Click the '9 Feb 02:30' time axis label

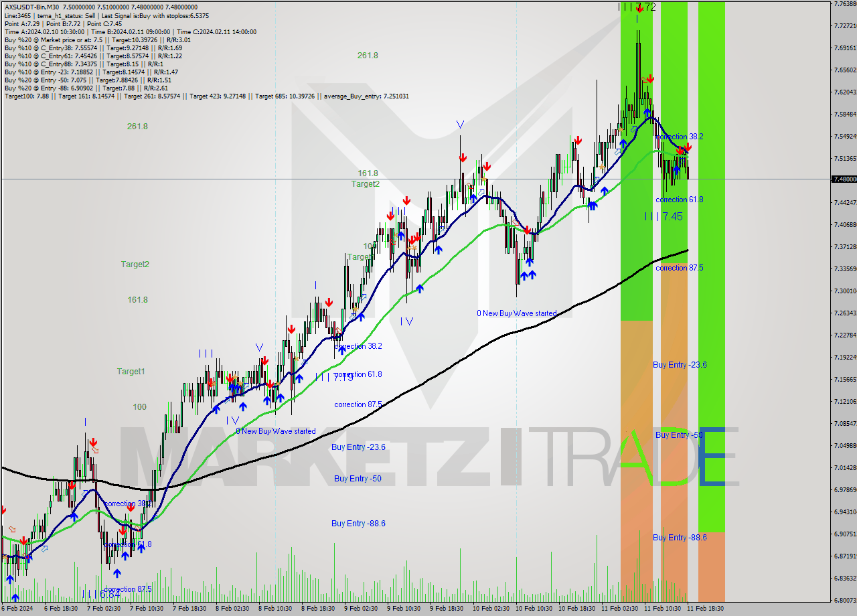click(361, 609)
